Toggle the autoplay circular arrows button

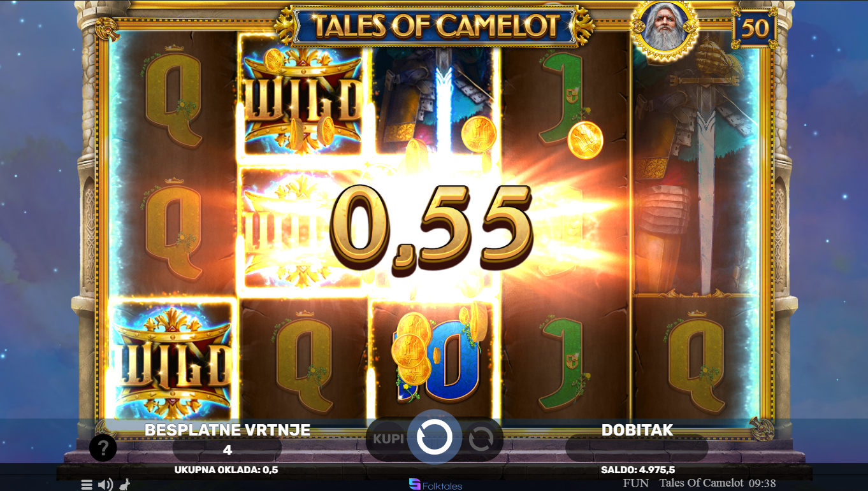tap(481, 439)
